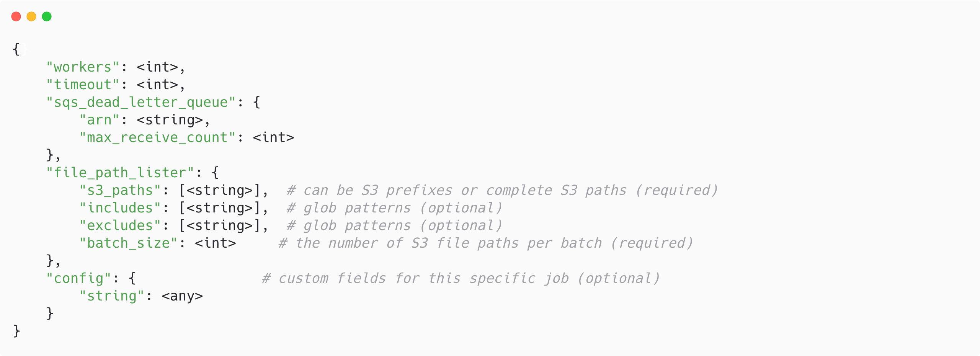Select the "max_receive_count" key

point(157,137)
